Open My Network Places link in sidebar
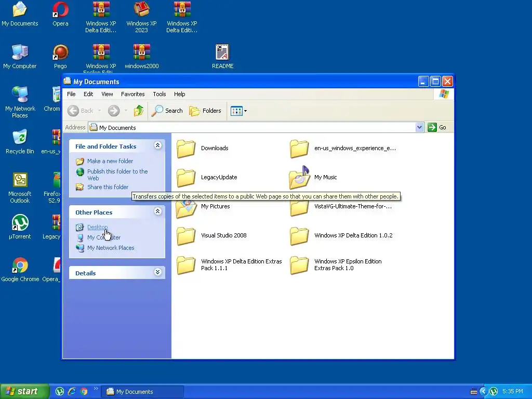Image resolution: width=532 pixels, height=399 pixels. [x=111, y=248]
